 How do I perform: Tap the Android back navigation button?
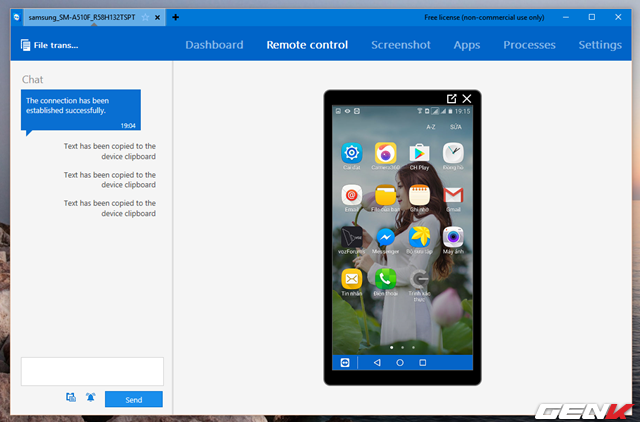377,362
